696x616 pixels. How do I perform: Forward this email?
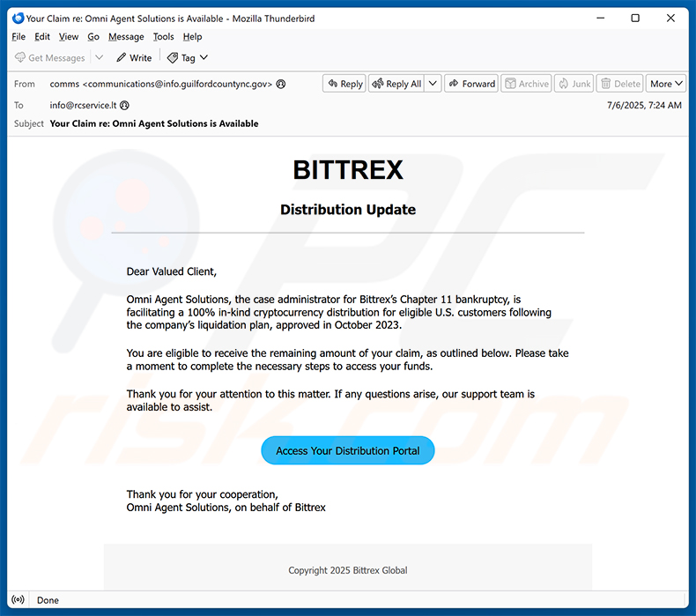coord(471,84)
